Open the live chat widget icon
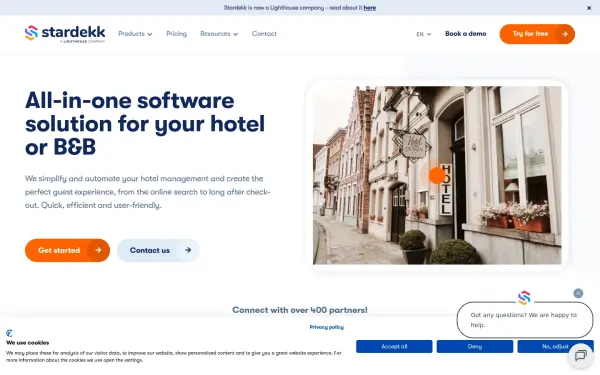 [x=580, y=355]
